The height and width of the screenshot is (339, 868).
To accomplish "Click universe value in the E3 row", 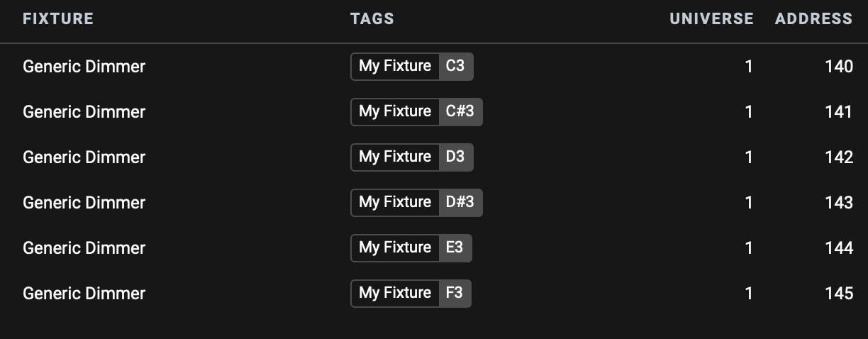I will (x=748, y=248).
